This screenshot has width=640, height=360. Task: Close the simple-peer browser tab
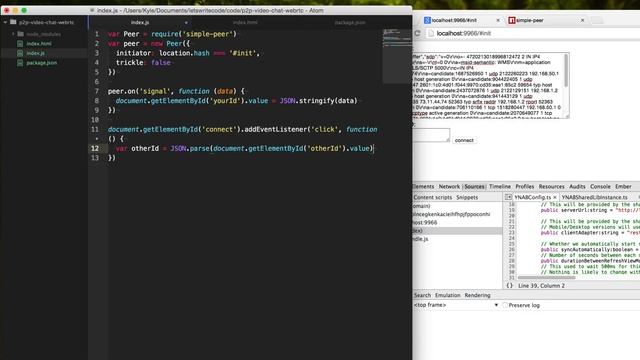coord(582,20)
